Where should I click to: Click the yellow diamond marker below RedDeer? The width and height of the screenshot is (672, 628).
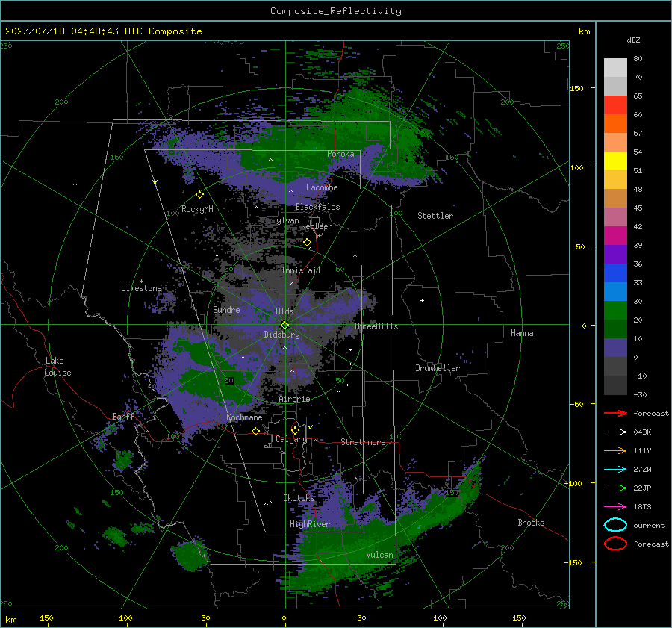307,243
